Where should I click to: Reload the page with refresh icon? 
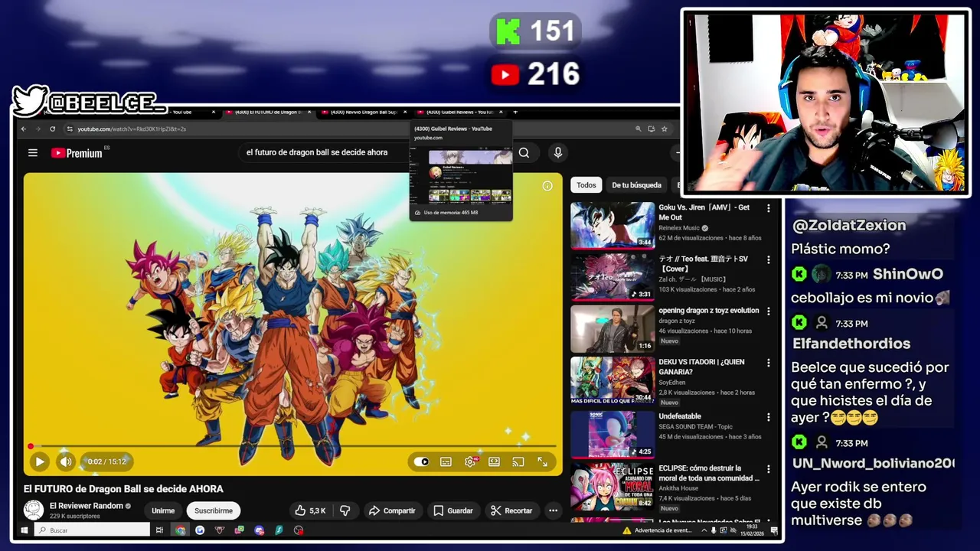tap(53, 129)
